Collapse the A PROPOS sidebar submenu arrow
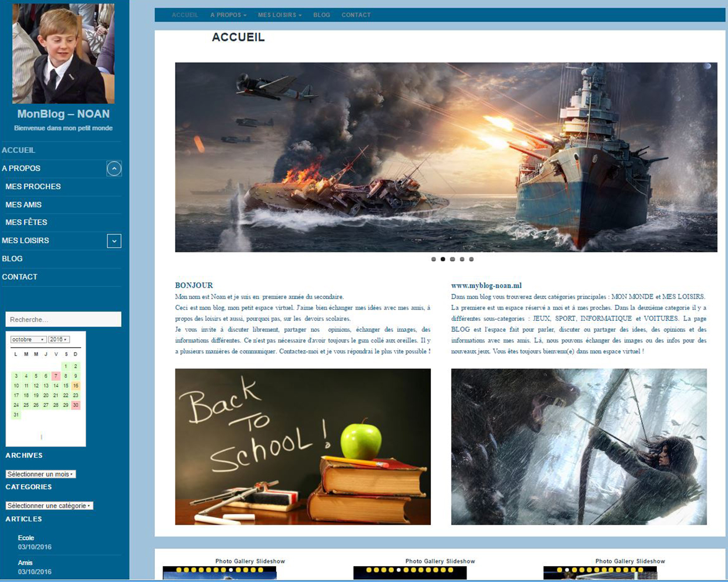The image size is (728, 582). [114, 169]
